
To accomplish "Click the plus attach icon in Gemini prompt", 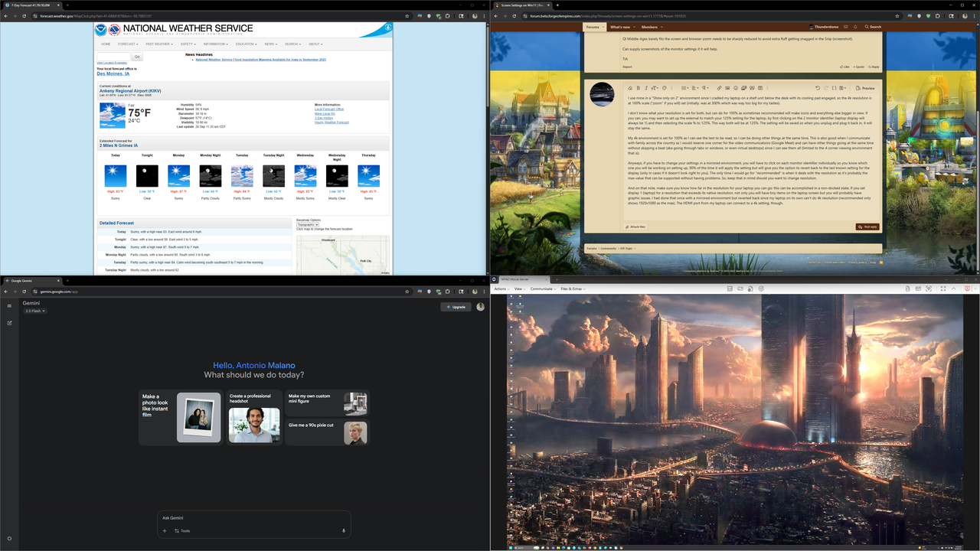I will point(165,530).
